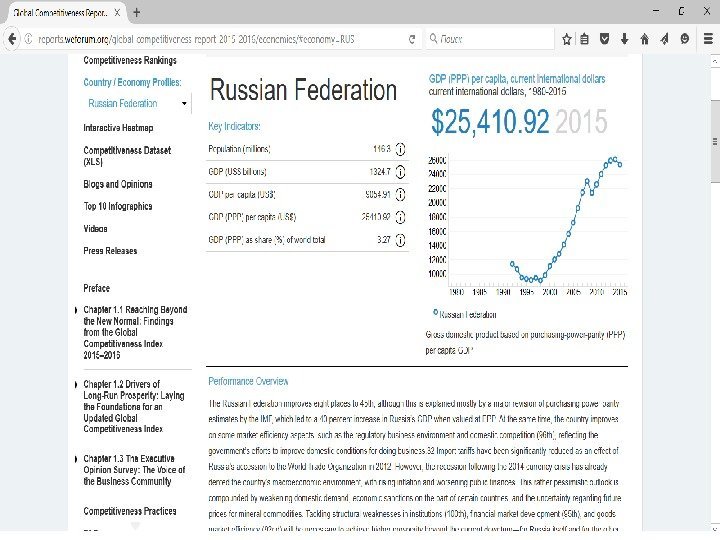The image size is (720, 540).
Task: Click the GDP (PPP) per capita chart heading
Action: [517, 79]
